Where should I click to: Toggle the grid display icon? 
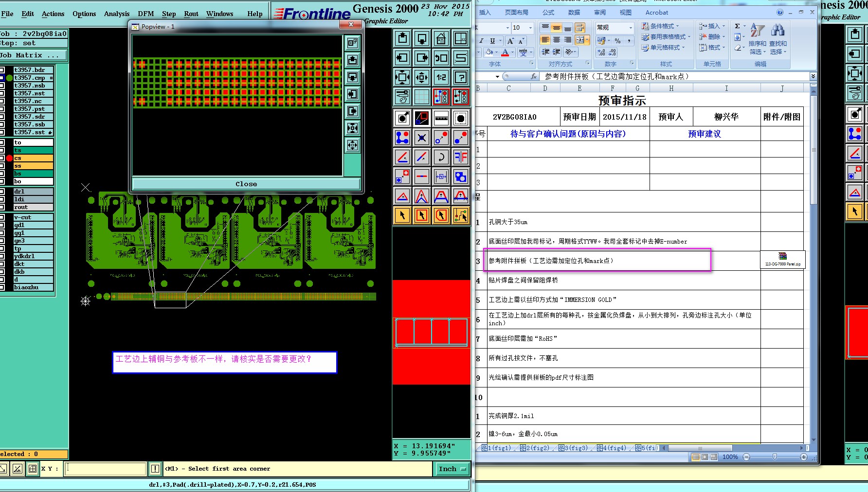coord(422,97)
